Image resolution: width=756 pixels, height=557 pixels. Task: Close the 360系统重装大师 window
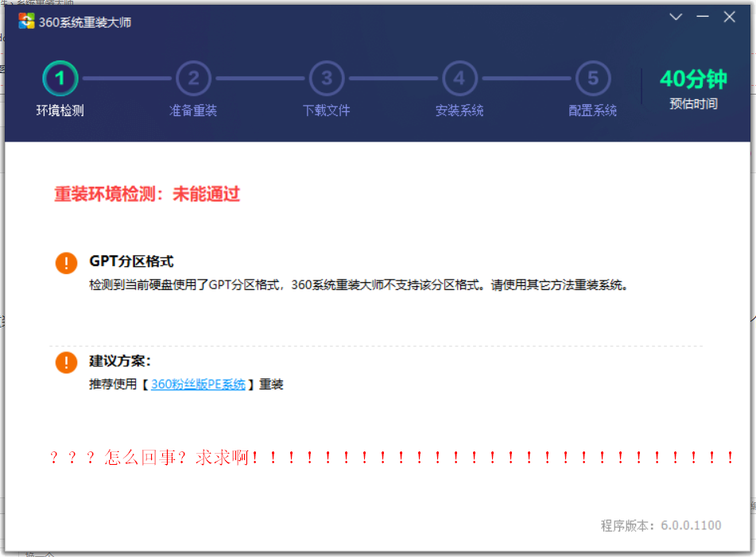(x=729, y=17)
